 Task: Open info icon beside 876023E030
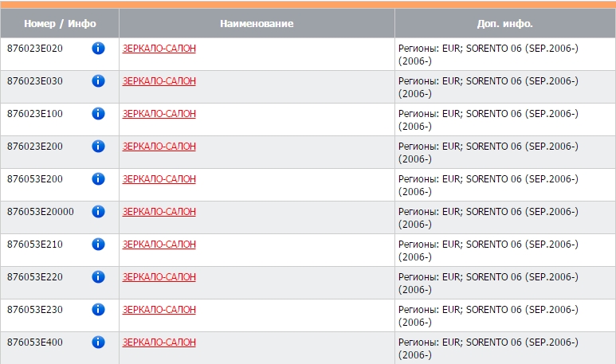(99, 81)
